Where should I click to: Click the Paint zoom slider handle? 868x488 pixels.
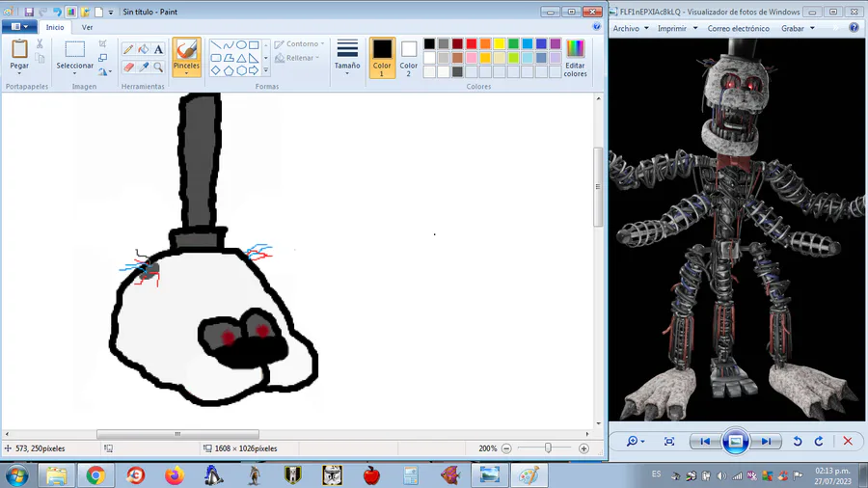(x=548, y=448)
